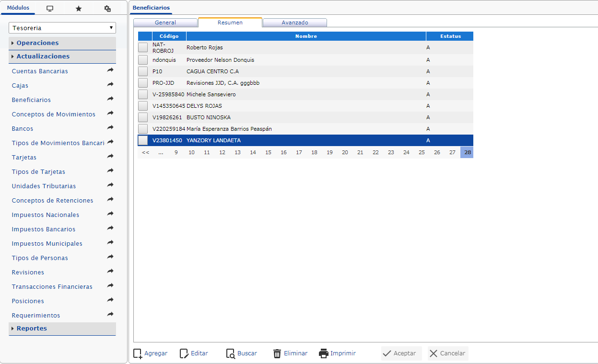This screenshot has width=598, height=364.
Task: Click share arrow beside Tipos de Personas
Action: (x=110, y=257)
